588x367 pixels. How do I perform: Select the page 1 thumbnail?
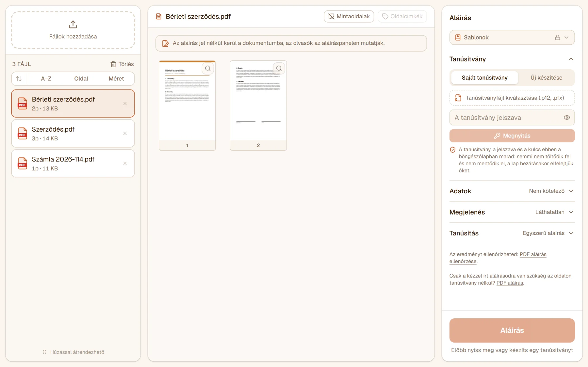point(187,105)
